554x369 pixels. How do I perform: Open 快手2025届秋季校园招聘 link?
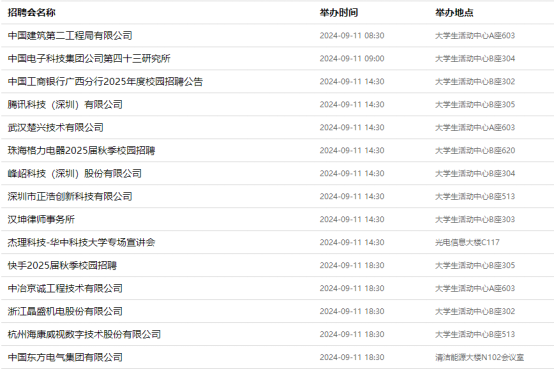pos(62,265)
